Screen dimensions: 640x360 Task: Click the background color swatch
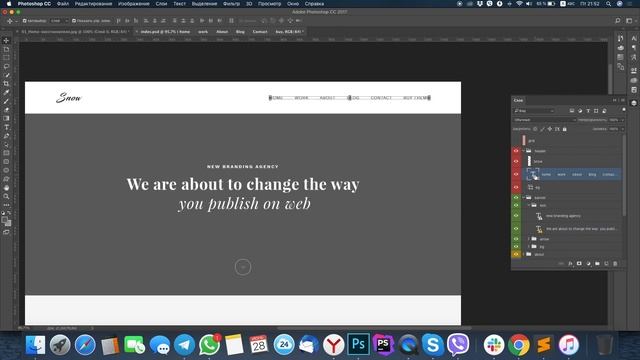coord(8,223)
